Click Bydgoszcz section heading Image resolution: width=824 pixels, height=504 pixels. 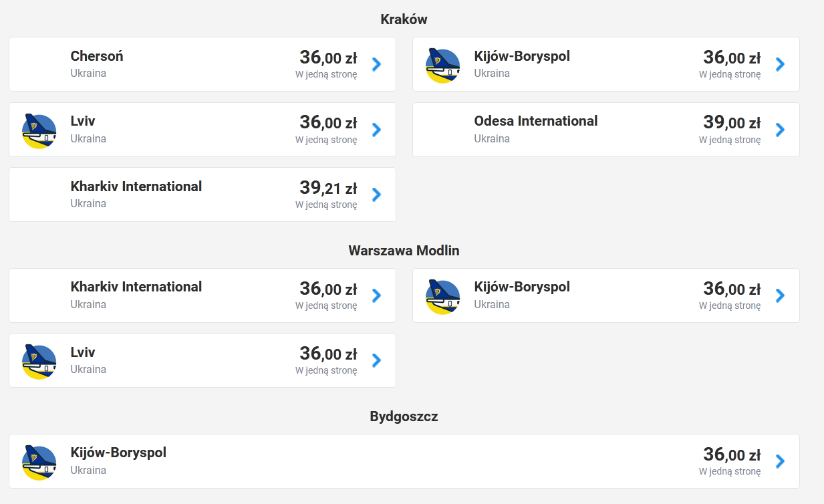[x=404, y=416]
